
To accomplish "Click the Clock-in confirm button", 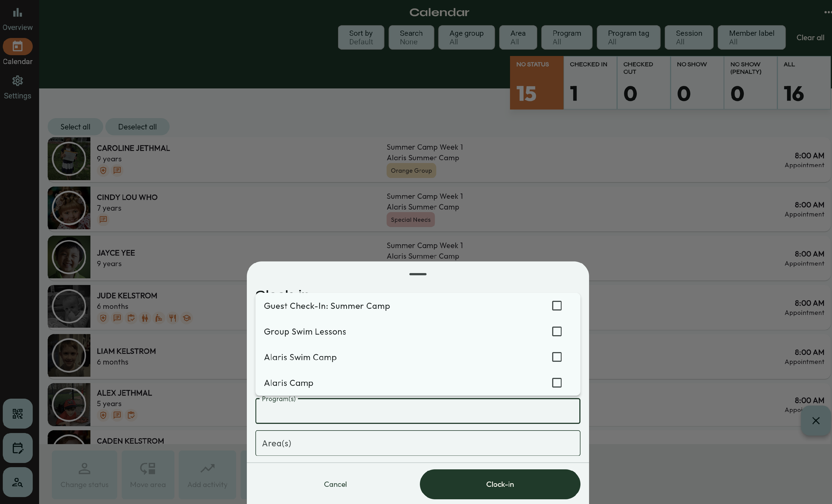I will pyautogui.click(x=500, y=484).
